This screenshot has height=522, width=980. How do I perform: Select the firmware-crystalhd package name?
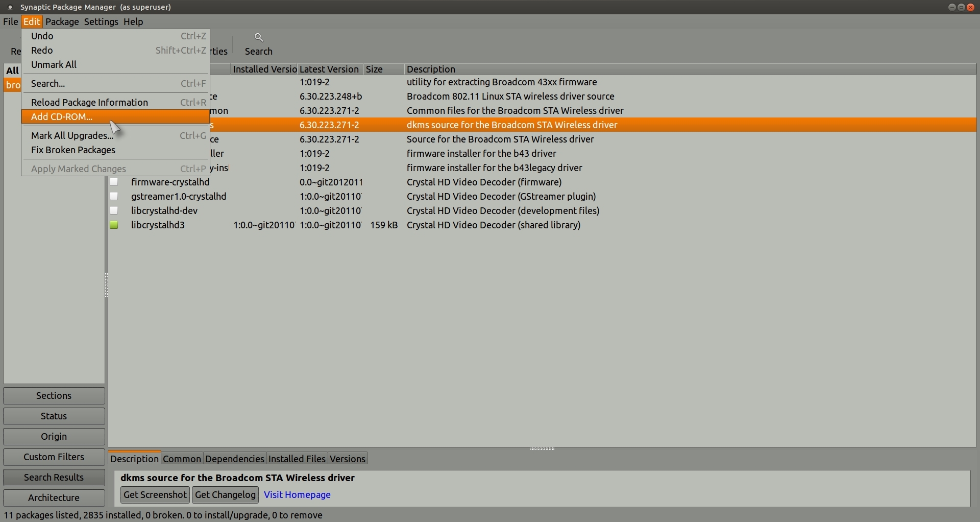(170, 182)
